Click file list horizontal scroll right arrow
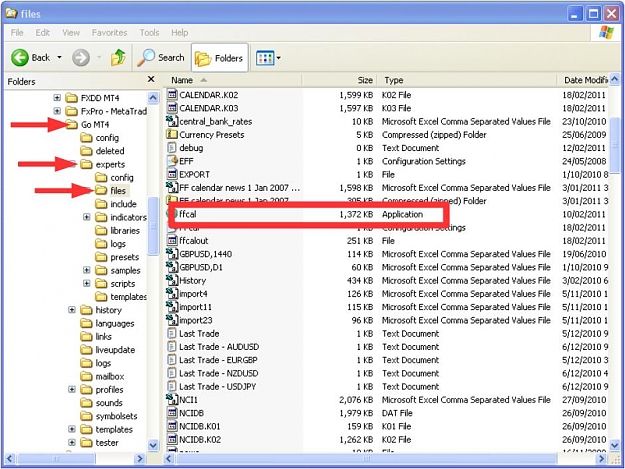This screenshot has width=625, height=469. pyautogui.click(x=602, y=459)
